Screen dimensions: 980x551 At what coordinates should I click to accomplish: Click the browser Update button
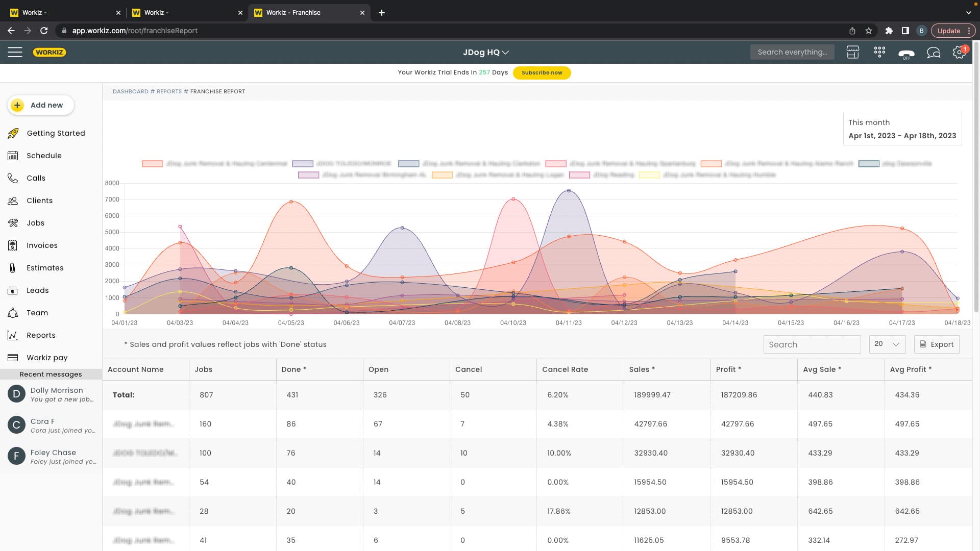953,31
